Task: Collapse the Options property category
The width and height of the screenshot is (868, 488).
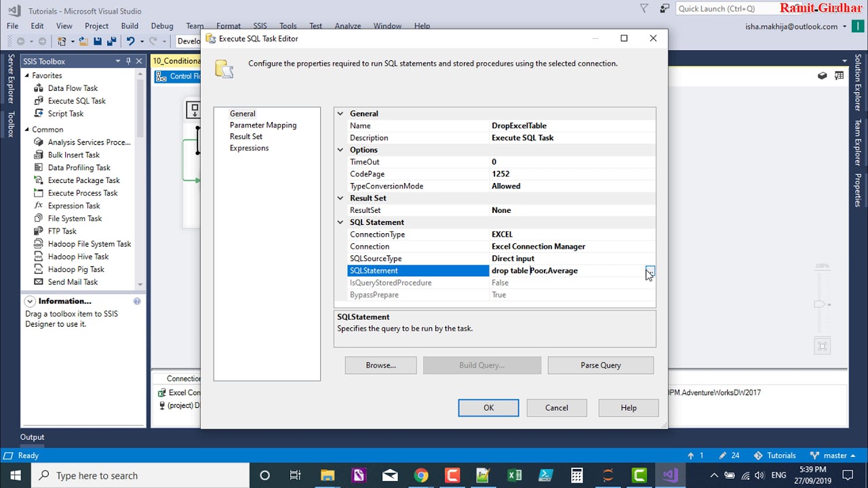Action: coord(340,150)
